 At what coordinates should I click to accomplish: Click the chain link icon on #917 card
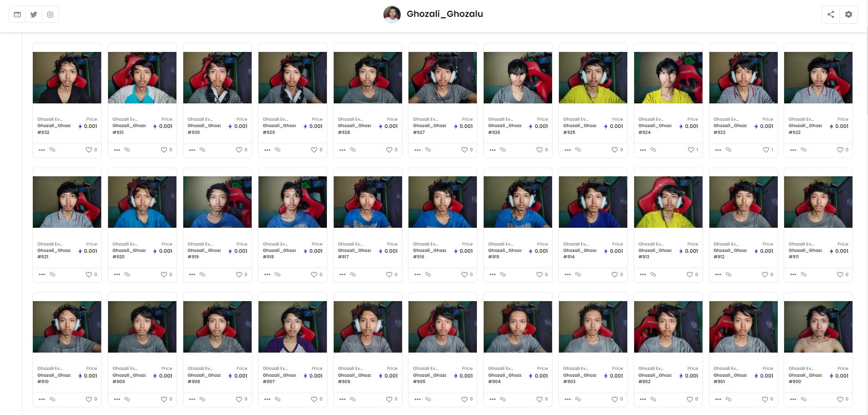click(x=353, y=274)
